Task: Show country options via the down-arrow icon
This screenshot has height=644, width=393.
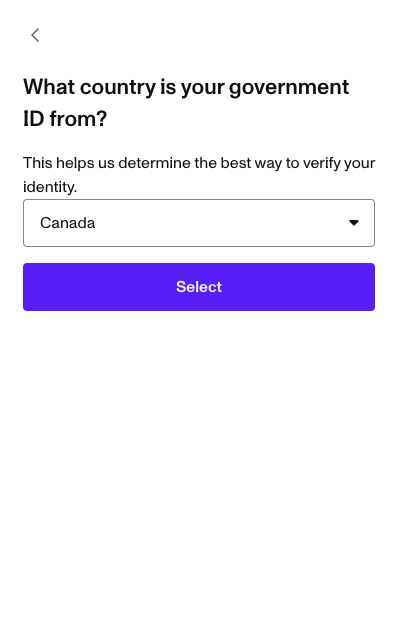Action: (354, 223)
